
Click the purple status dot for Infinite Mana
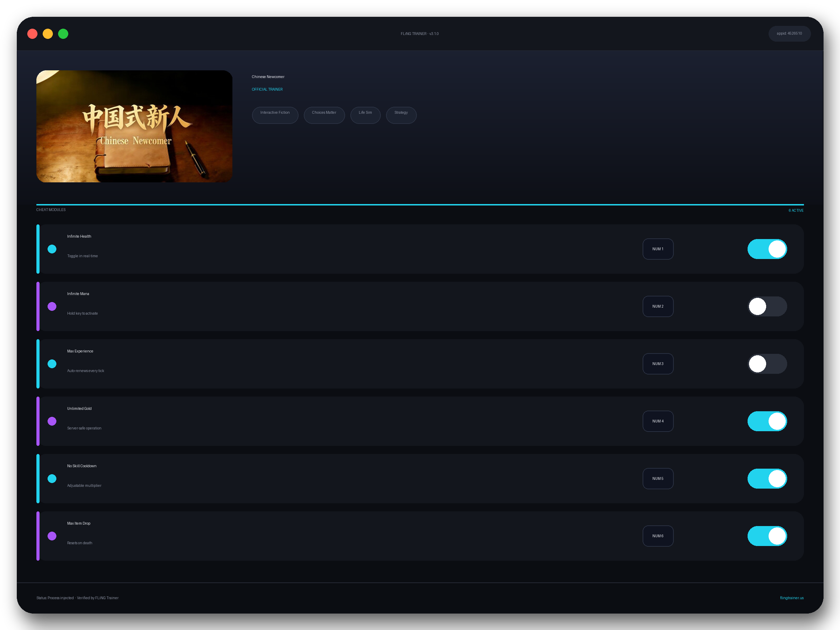(52, 306)
